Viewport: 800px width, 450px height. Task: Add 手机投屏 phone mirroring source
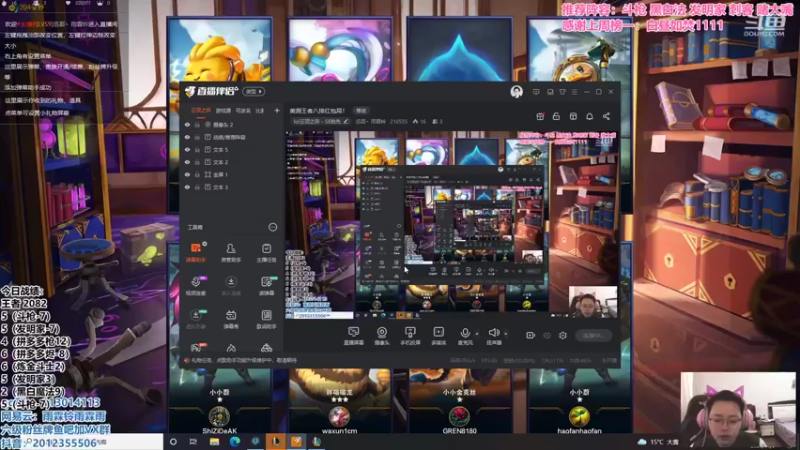point(410,336)
